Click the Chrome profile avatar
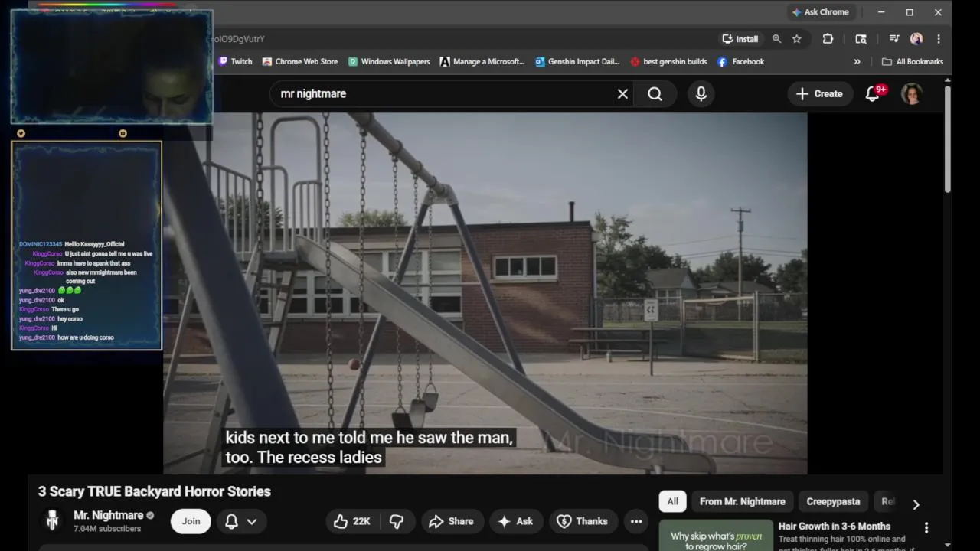 [x=916, y=39]
